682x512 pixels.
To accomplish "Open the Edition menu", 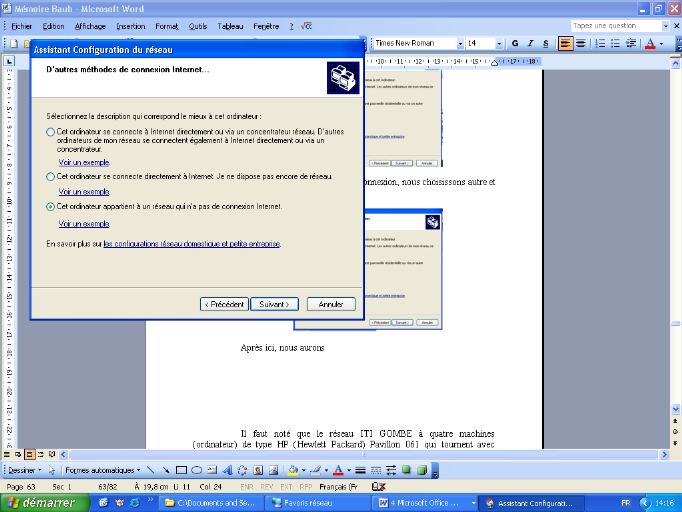I will 53,27.
